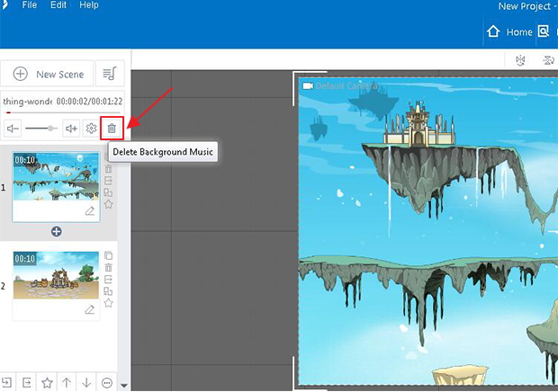Delete scene 2 using its trash icon
Screen dimensions: 558x392
(109, 267)
